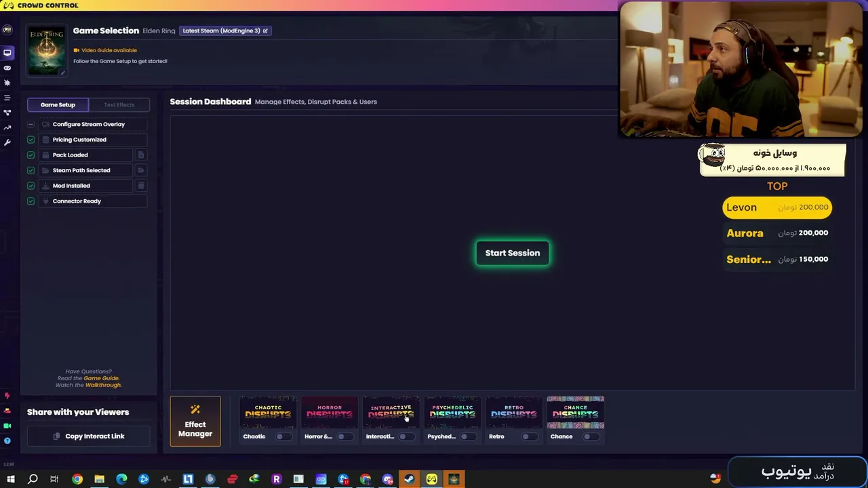Click the green video camera sidebar icon
This screenshot has width=868, height=488.
(x=7, y=426)
